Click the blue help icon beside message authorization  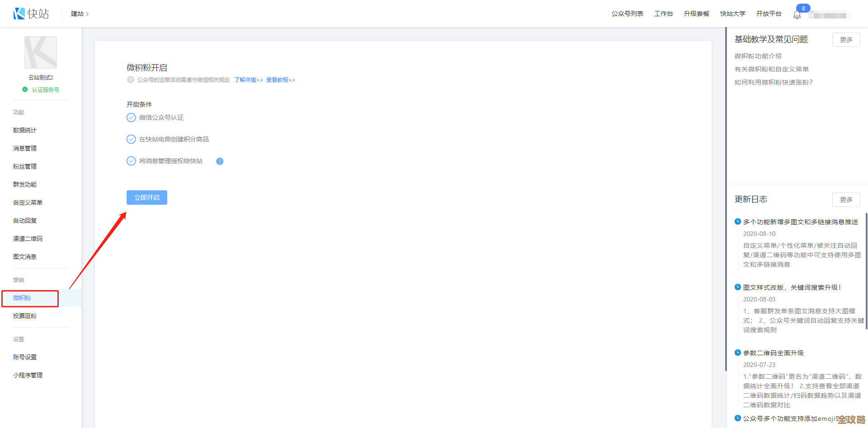[x=220, y=161]
